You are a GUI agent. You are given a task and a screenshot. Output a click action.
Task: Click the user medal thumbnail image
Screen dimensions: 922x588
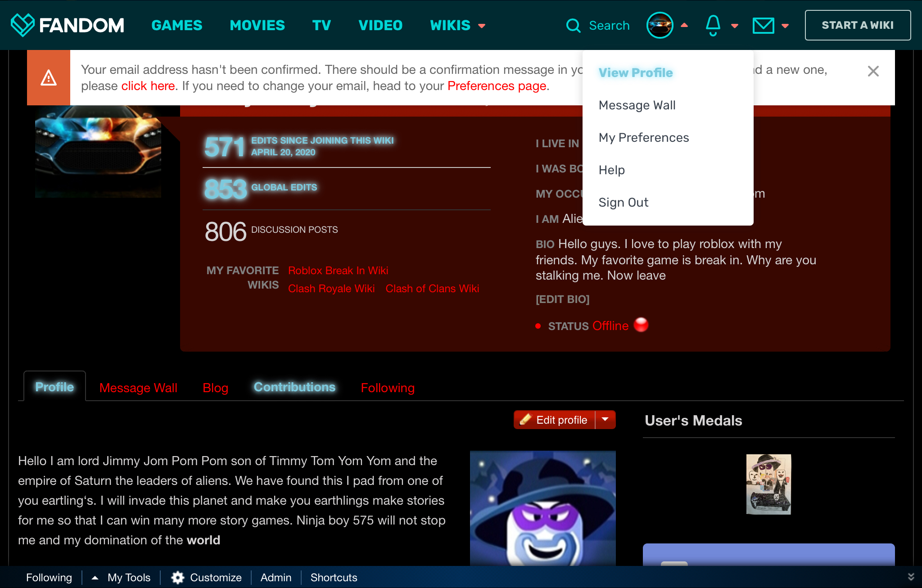[768, 484]
